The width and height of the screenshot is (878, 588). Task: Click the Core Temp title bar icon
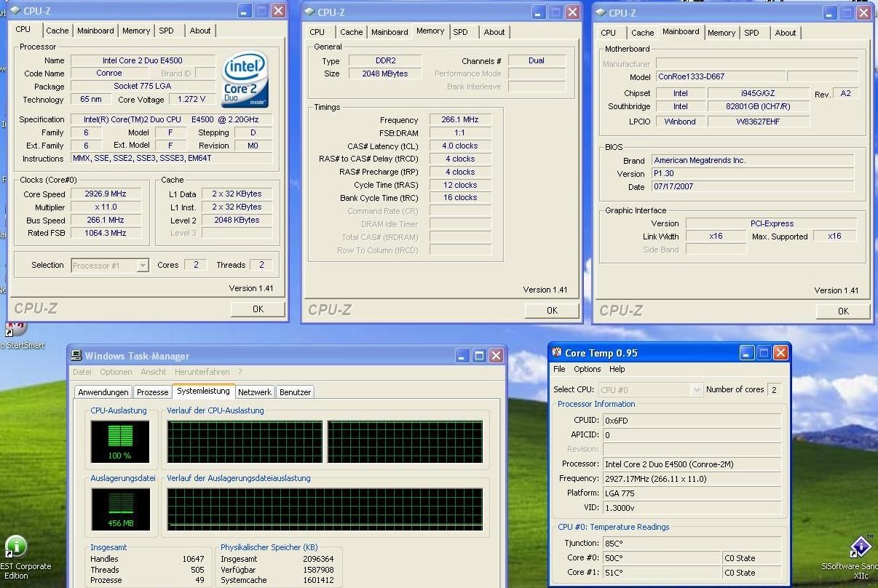click(x=557, y=353)
